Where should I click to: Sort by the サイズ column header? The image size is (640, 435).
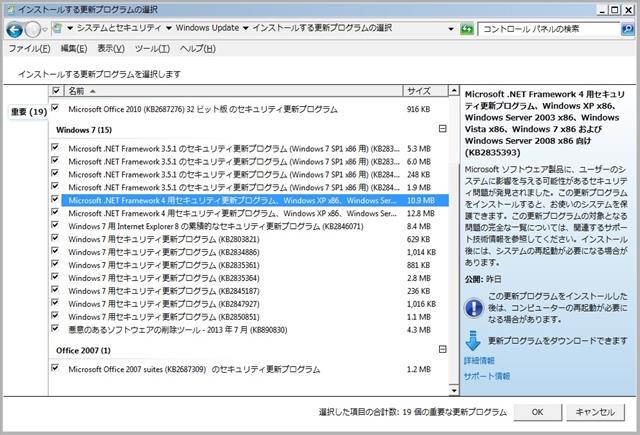[425, 91]
